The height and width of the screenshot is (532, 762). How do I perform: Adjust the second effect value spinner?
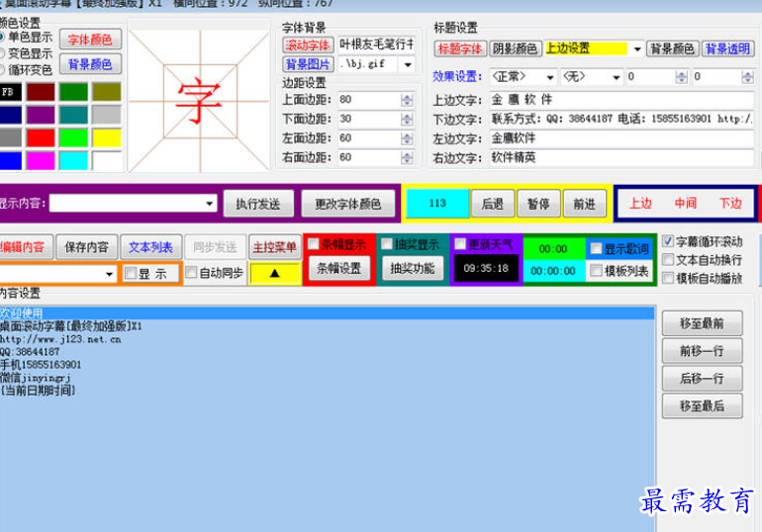coord(747,77)
